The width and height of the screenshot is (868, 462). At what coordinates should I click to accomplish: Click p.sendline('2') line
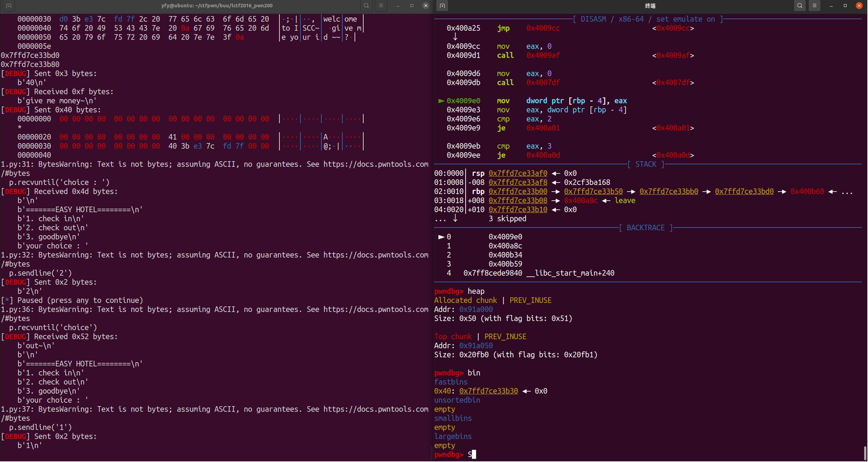pyautogui.click(x=41, y=273)
